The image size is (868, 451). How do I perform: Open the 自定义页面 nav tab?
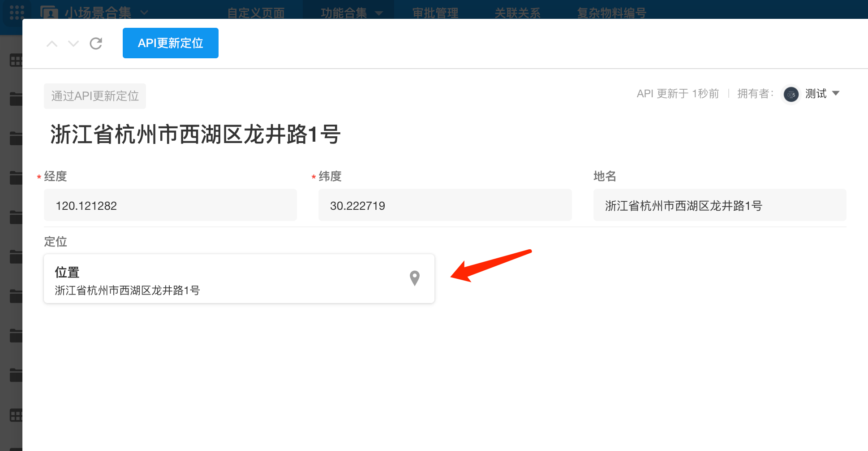click(256, 13)
